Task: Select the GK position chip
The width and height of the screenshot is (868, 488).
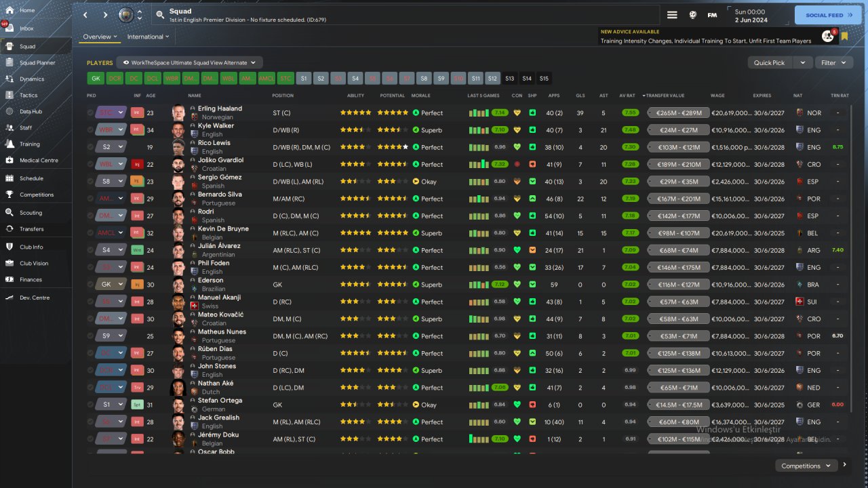Action: click(95, 79)
